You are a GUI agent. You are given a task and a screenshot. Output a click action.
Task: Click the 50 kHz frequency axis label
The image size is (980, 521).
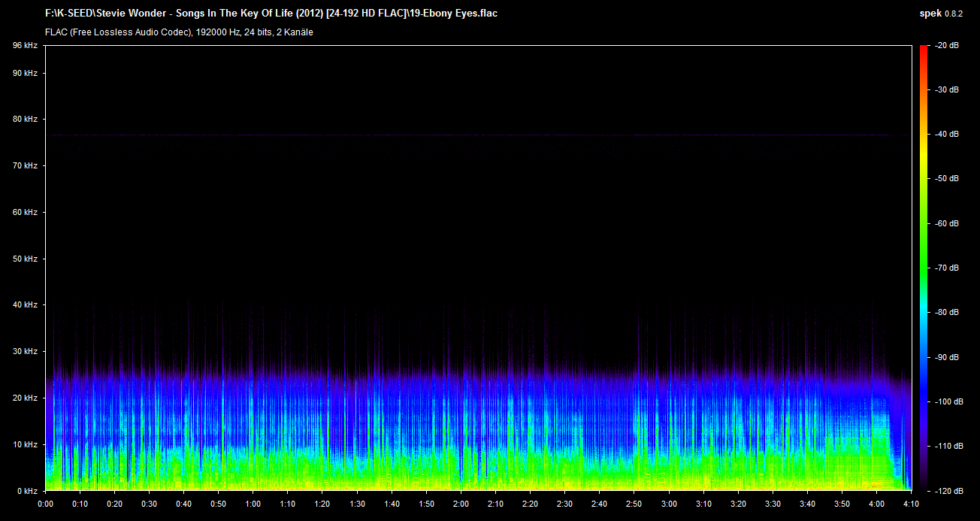coord(25,259)
